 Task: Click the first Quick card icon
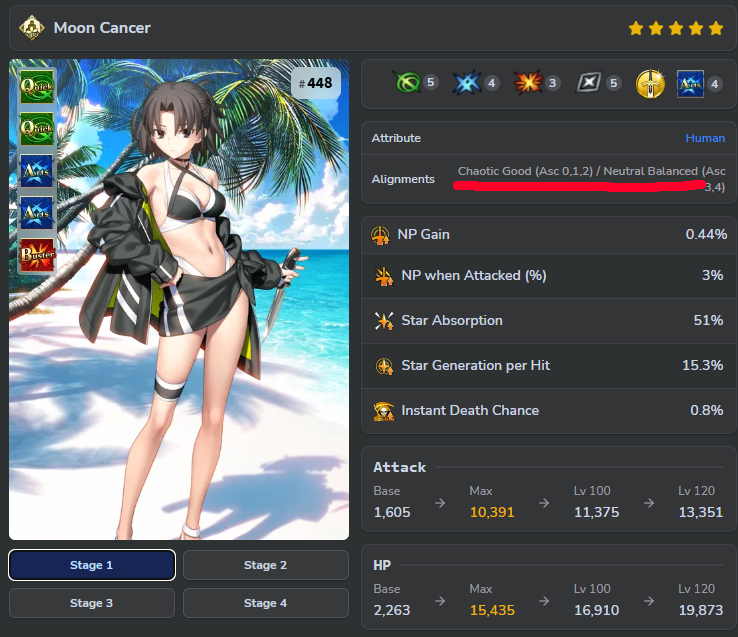point(37,87)
